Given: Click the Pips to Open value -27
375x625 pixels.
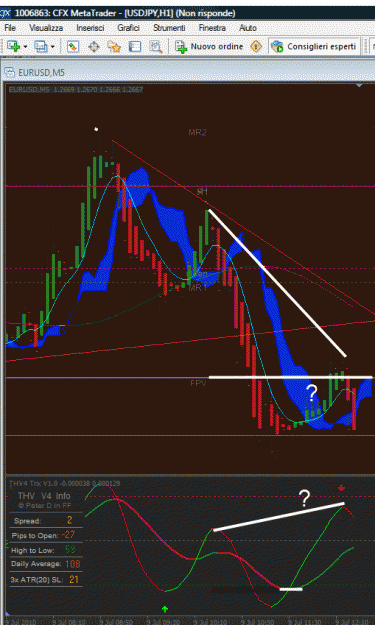Looking at the screenshot, I should click(68, 535).
